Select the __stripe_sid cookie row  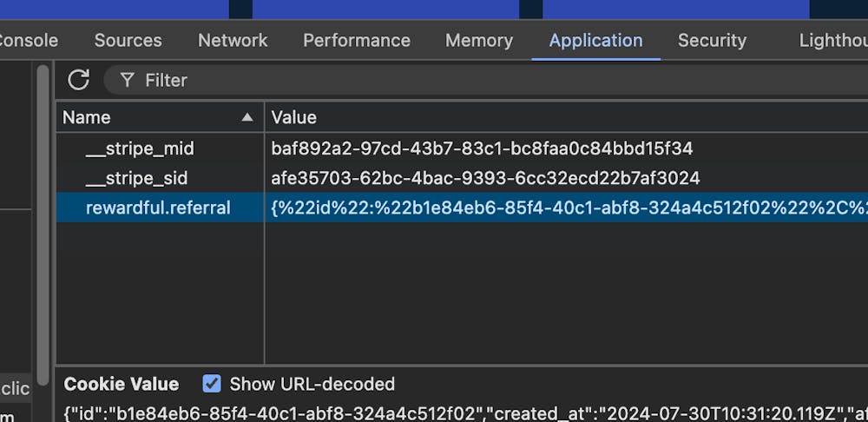(x=136, y=178)
